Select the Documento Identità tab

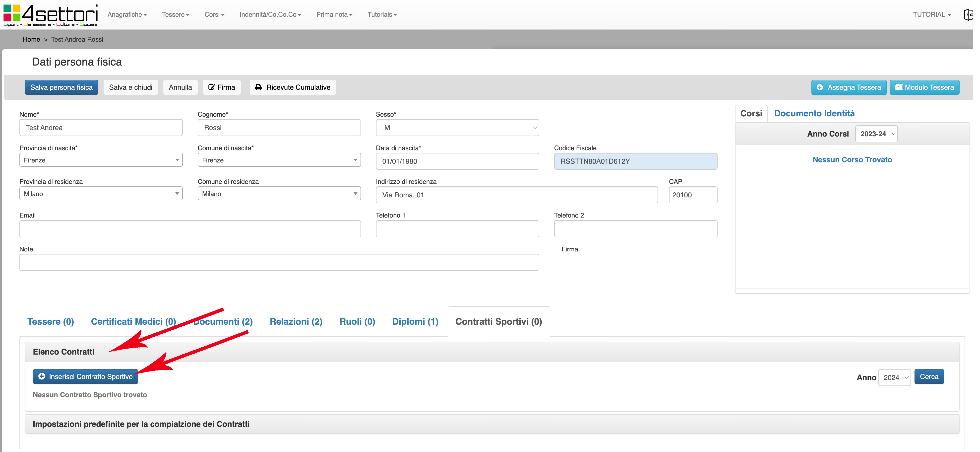pyautogui.click(x=814, y=113)
